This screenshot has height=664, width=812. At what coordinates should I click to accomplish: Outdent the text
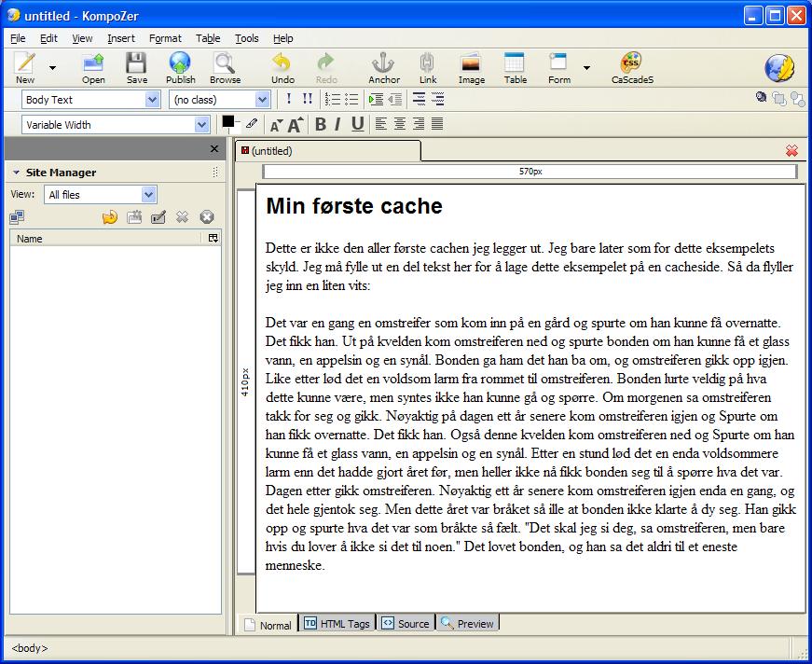click(x=394, y=99)
